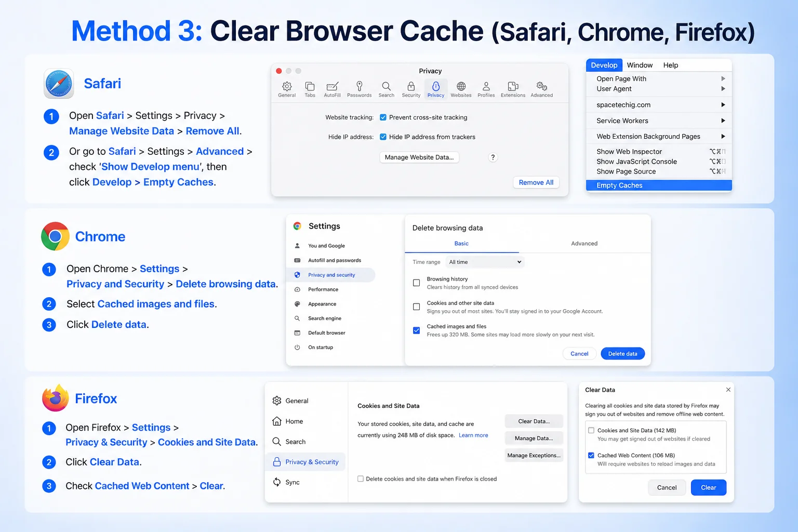Open Sync in Firefox settings sidebar

286,482
